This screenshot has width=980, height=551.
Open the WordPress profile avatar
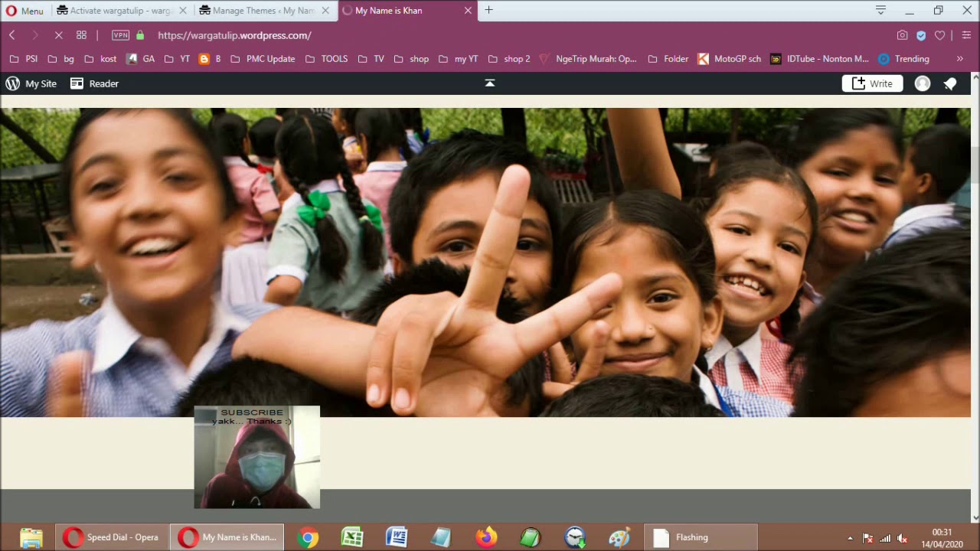[x=923, y=83]
